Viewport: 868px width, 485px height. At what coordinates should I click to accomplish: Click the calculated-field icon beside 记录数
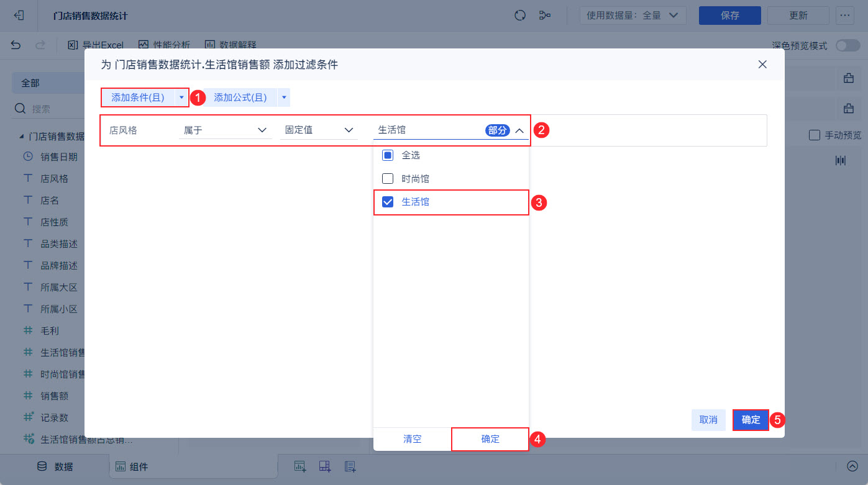click(x=28, y=417)
